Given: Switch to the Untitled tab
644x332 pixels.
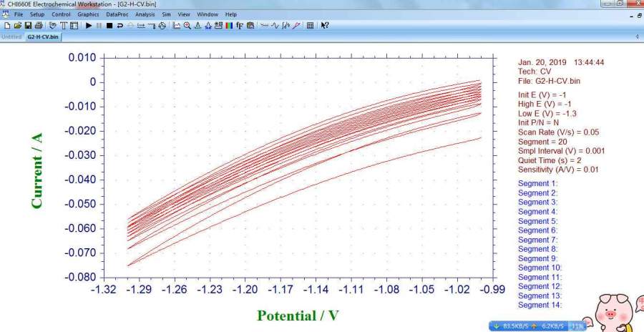Looking at the screenshot, I should (11, 36).
